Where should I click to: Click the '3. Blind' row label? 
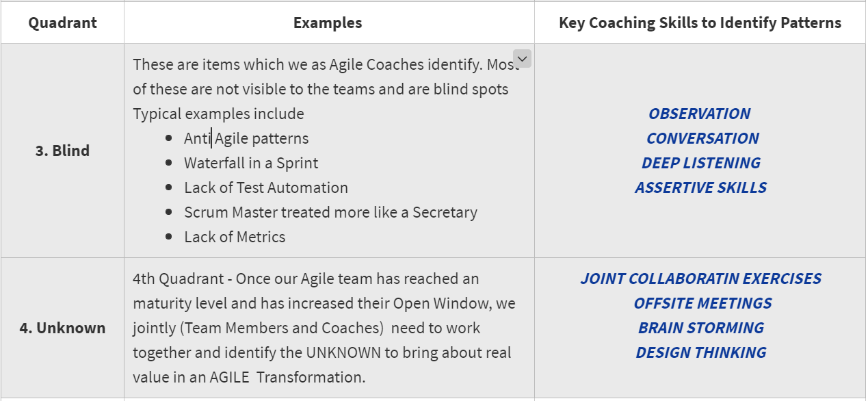[62, 151]
